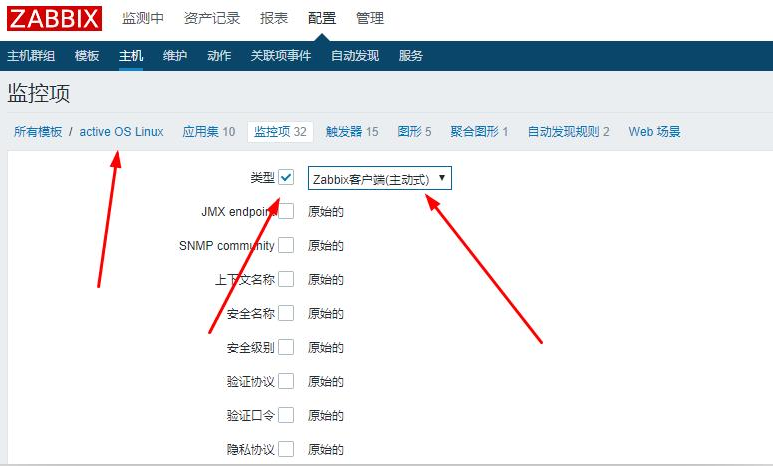Open 自动发现 submenu

point(354,56)
